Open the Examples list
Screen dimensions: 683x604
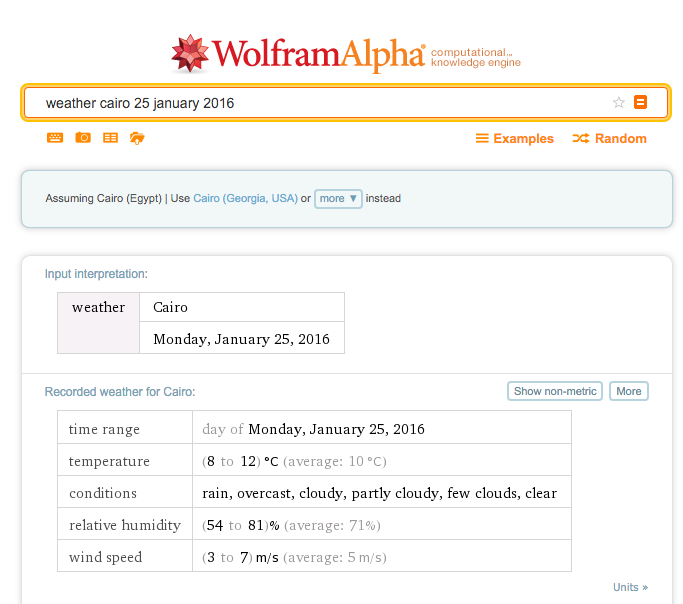(514, 138)
